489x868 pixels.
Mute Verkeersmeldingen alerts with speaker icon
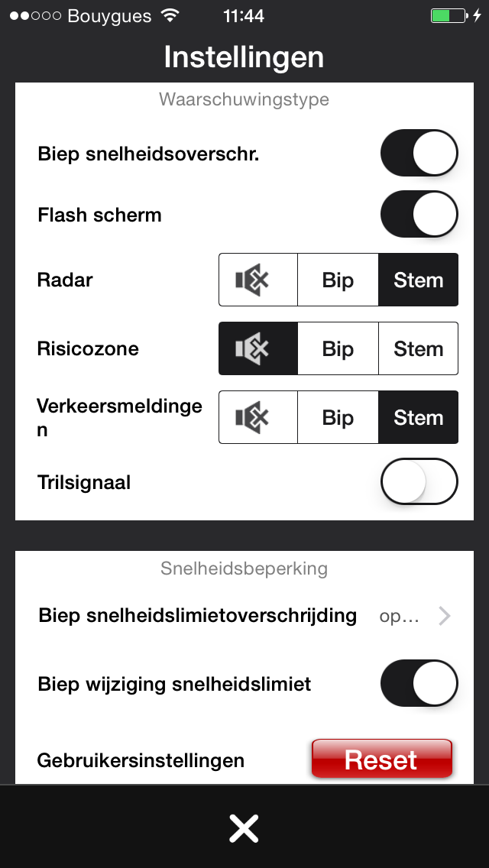point(257,418)
